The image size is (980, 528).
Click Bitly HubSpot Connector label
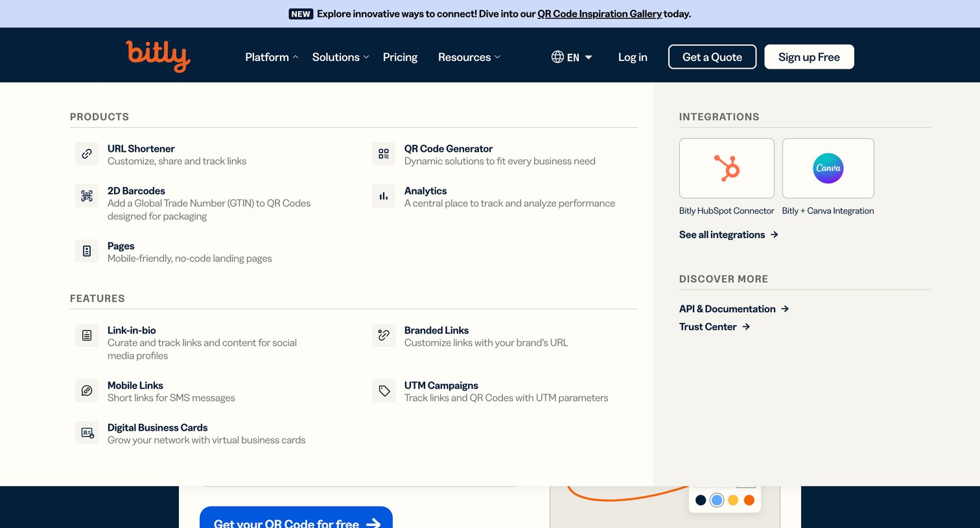coord(727,211)
